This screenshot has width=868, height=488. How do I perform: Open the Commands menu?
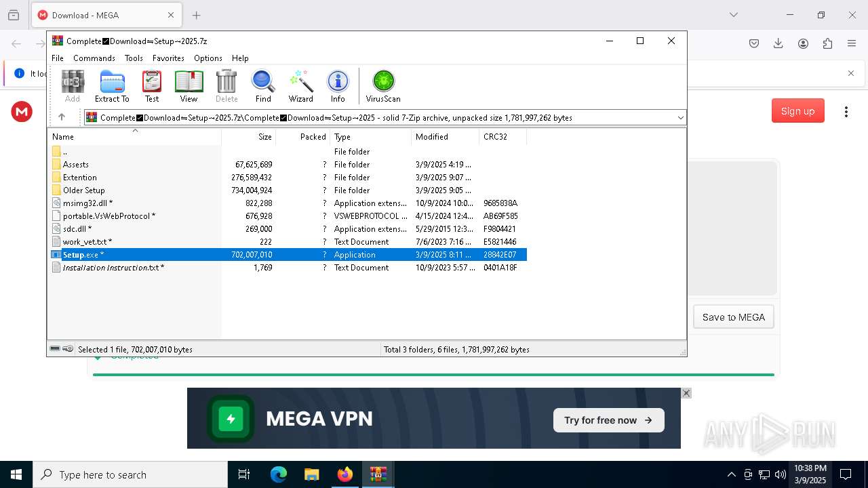tap(94, 58)
